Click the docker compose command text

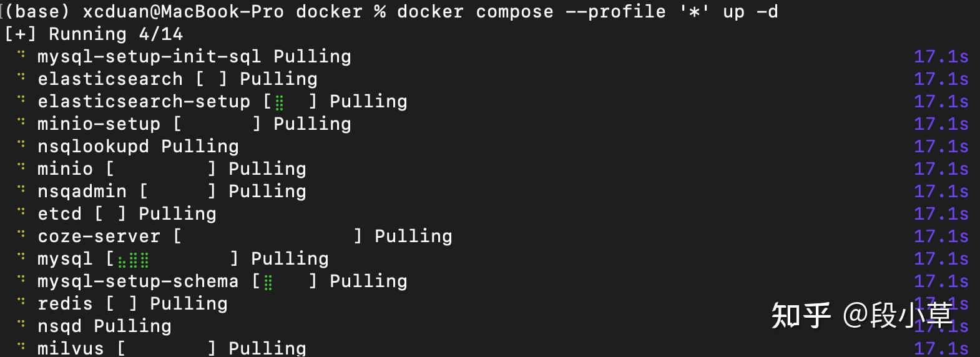[x=587, y=12]
